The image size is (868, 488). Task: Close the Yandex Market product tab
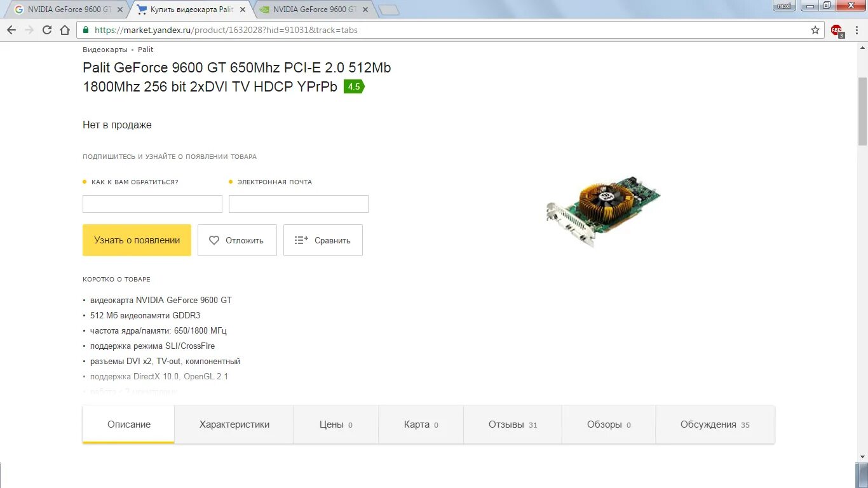pos(242,10)
